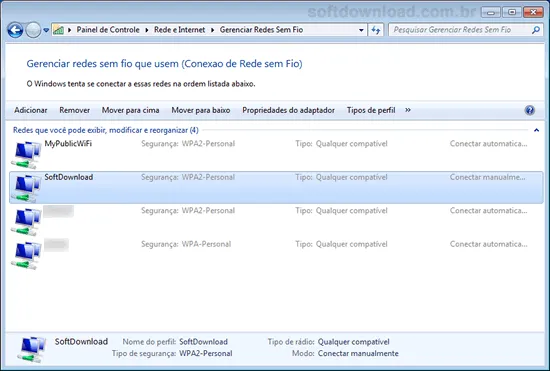
Task: Choose Mover para baixo
Action: click(x=201, y=110)
